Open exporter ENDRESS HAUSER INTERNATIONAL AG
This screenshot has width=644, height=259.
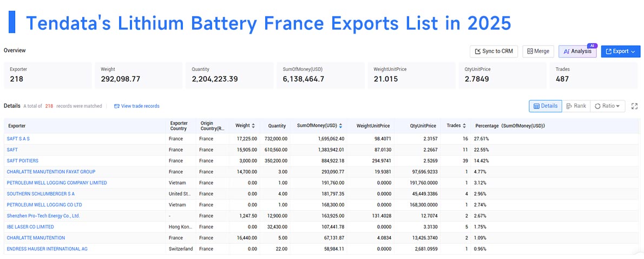(x=47, y=249)
